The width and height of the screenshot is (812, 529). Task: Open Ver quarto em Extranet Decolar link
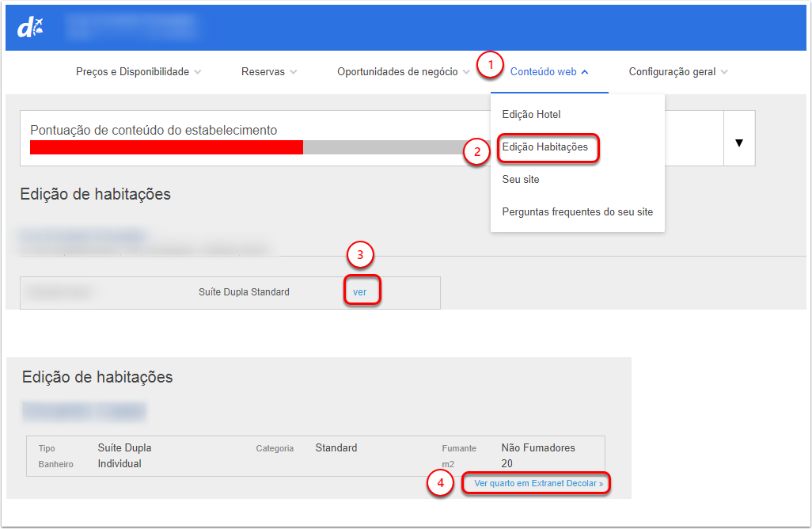[538, 483]
